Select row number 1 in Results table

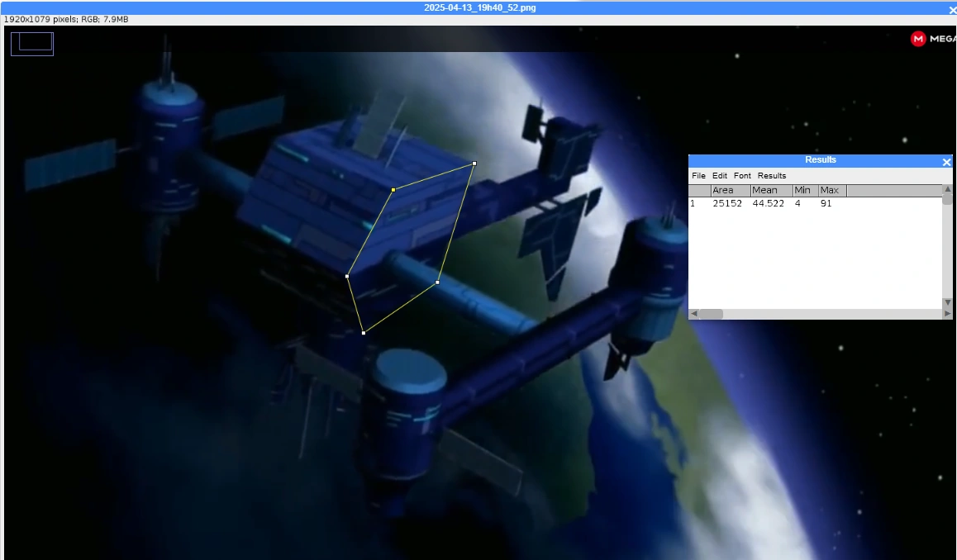pos(693,204)
